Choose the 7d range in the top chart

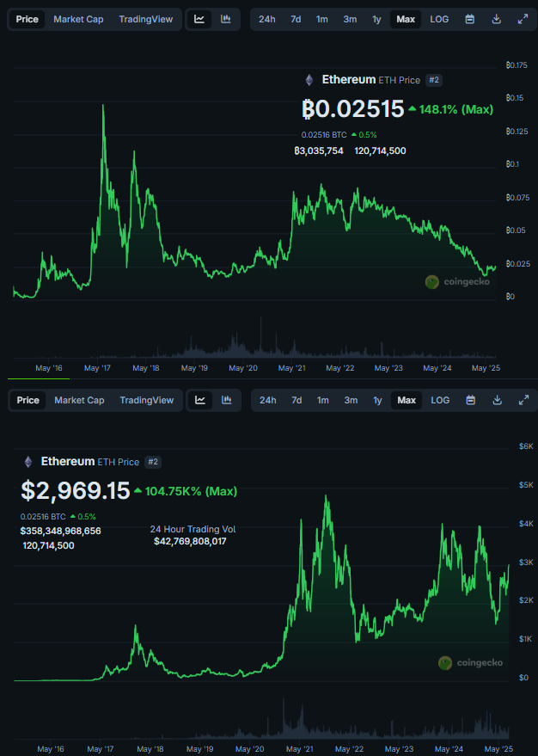(x=296, y=19)
